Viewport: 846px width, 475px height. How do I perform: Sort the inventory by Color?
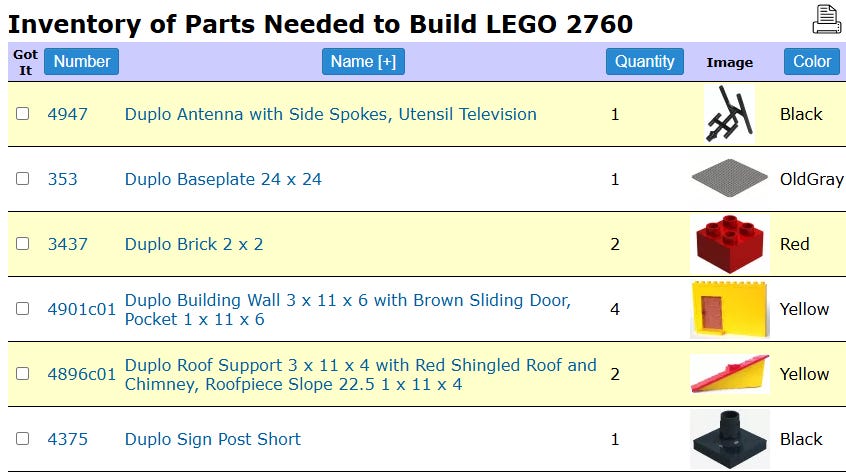(x=811, y=62)
